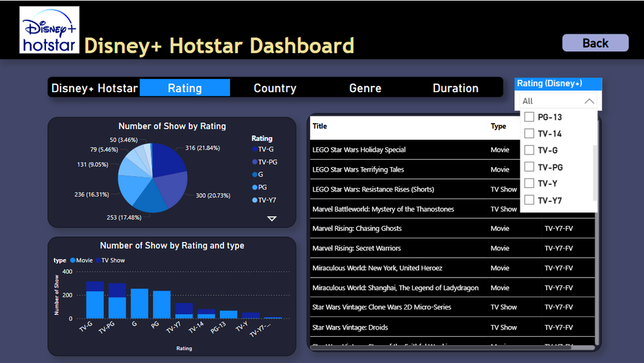Click TV Show legend marker in bar chart
The height and width of the screenshot is (363, 644).
tap(98, 260)
